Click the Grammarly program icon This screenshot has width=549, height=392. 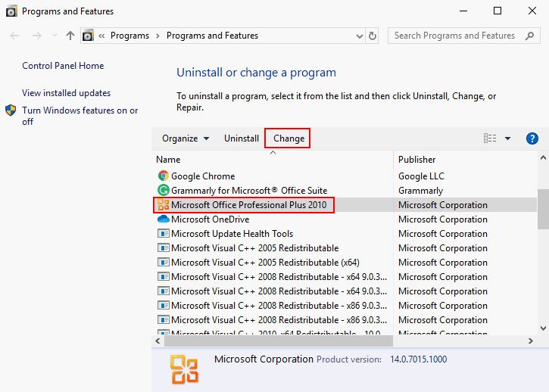(163, 190)
